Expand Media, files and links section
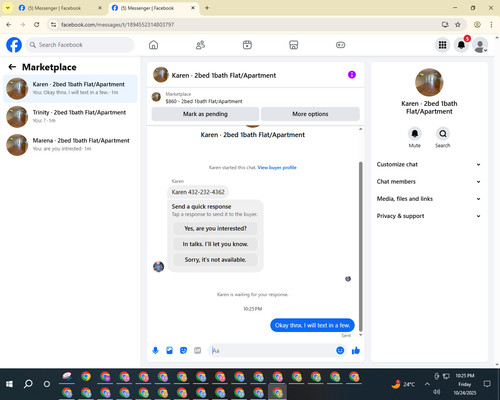Screen dimensions: 500x400 click(429, 199)
